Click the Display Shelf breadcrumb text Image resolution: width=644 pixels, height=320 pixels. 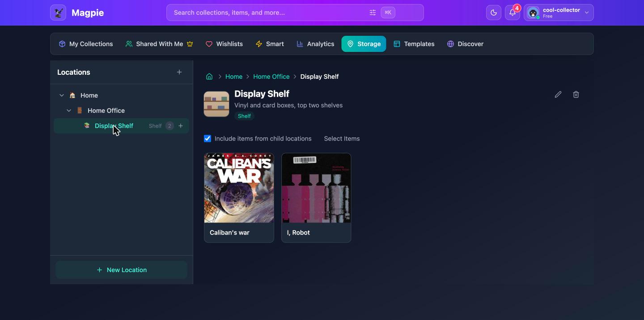[319, 77]
